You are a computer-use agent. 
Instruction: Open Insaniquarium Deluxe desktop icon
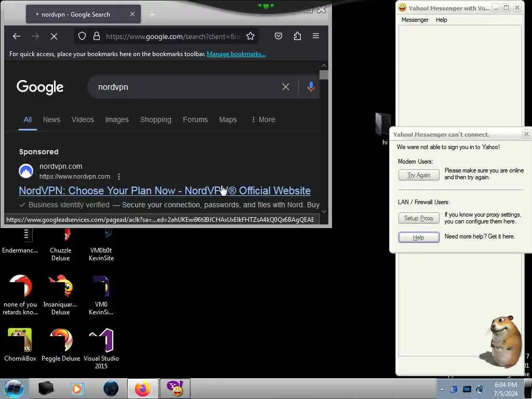point(60,295)
